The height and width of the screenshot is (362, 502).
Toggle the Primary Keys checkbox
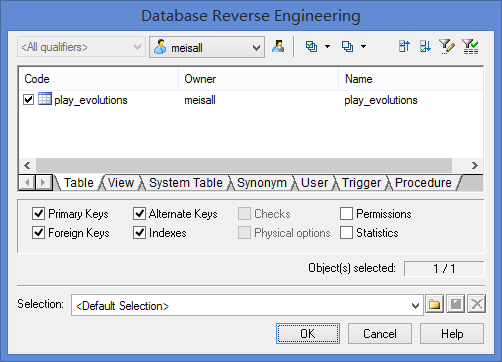[x=38, y=214]
